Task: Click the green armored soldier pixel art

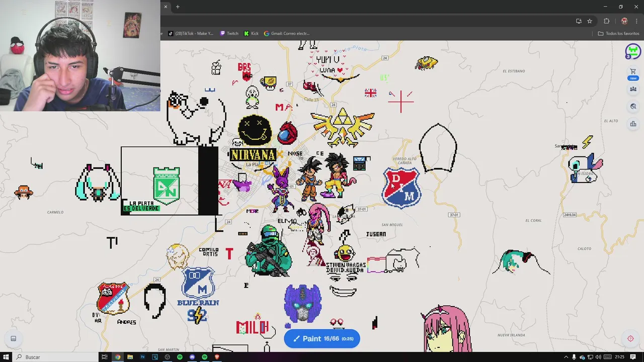Action: point(269,251)
